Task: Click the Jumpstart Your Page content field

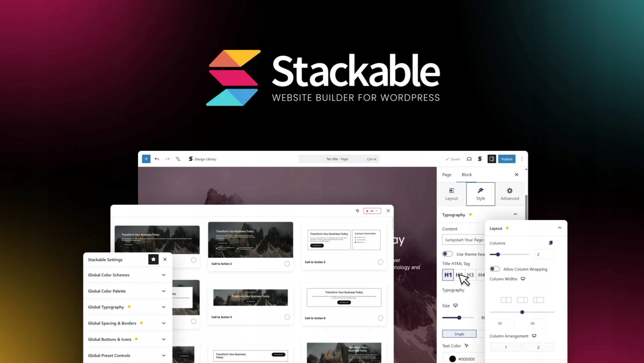Action: click(464, 240)
